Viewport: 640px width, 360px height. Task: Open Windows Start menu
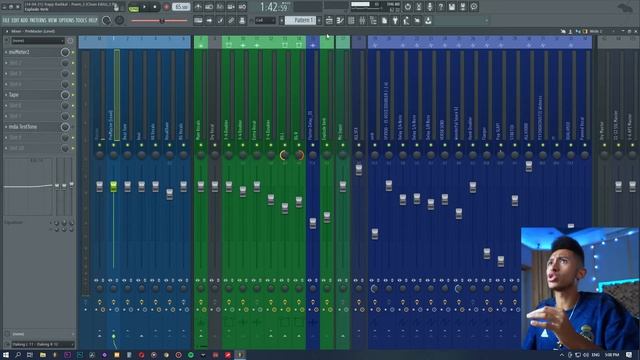click(6, 355)
